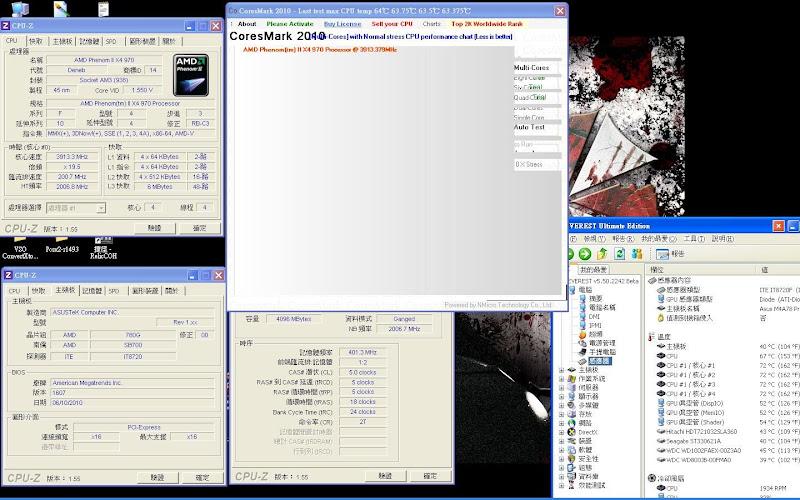Expand the 裝置 node in EVEREST tree
Screen dimensions: 800x500
tap(562, 441)
